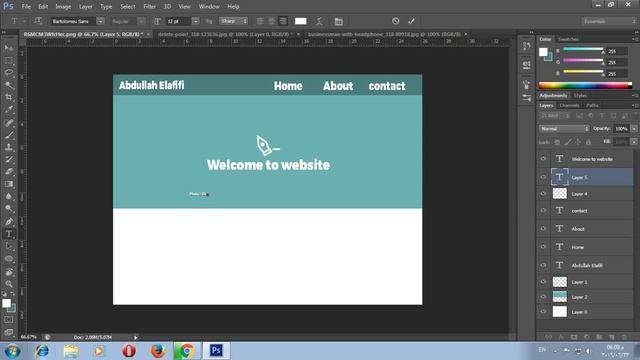
Task: Select the Path Selection tool
Action: tap(9, 247)
